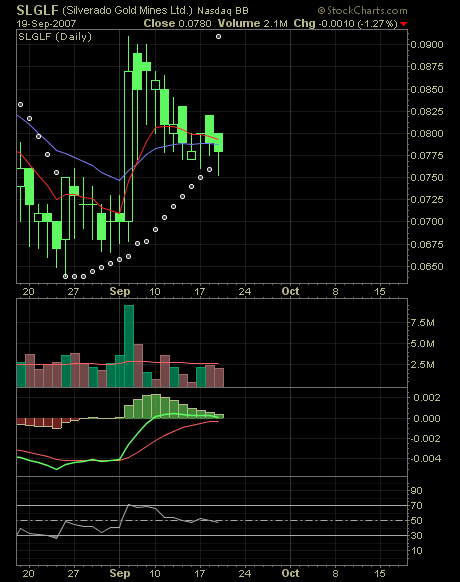The height and width of the screenshot is (582, 460).
Task: Click the RSI axis label 10 below 30
Action: 417,551
